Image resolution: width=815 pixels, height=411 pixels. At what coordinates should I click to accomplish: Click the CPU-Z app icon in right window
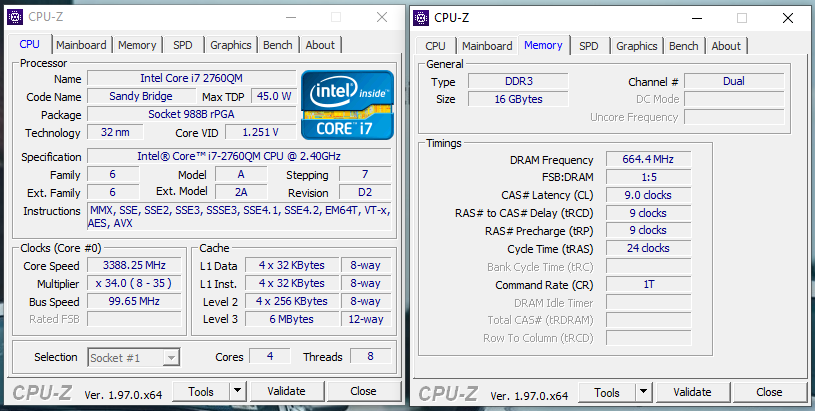coord(421,18)
